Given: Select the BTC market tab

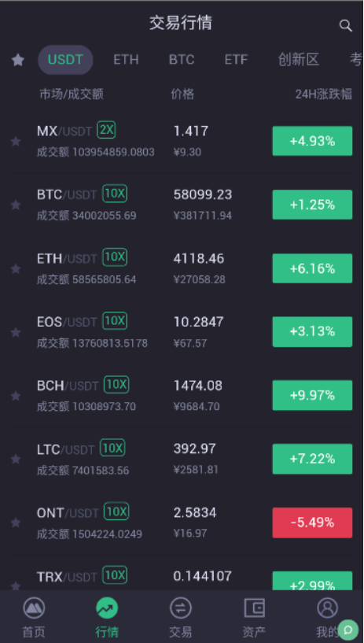Looking at the screenshot, I should 182,60.
